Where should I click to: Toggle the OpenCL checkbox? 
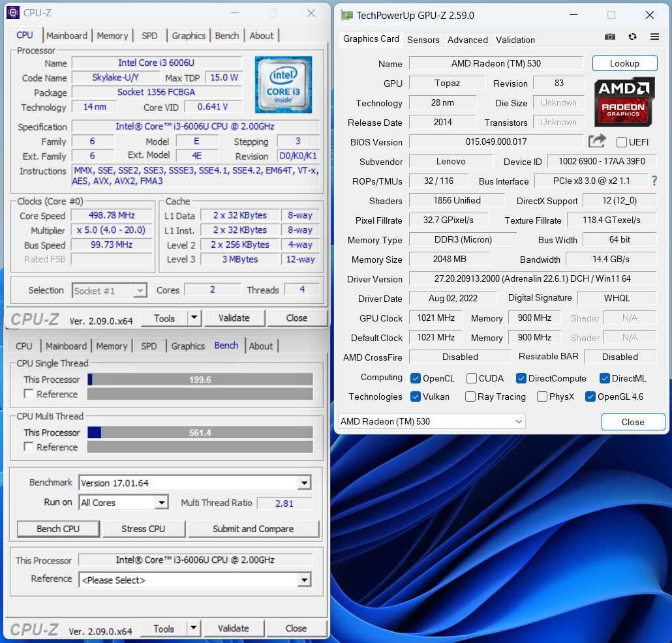[x=415, y=378]
